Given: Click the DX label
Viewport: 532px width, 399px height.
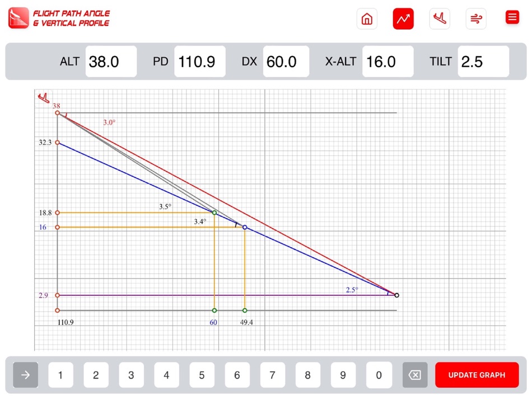Looking at the screenshot, I should click(249, 62).
